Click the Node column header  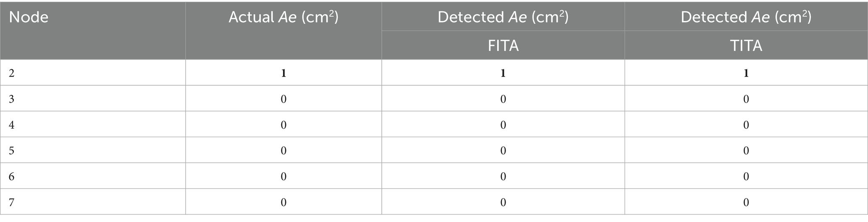click(29, 18)
